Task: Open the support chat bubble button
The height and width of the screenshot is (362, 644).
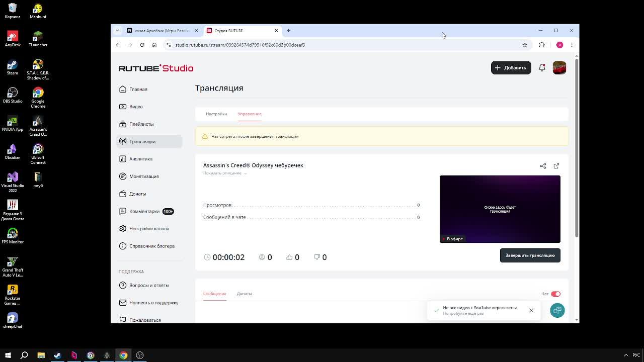Action: 557,310
